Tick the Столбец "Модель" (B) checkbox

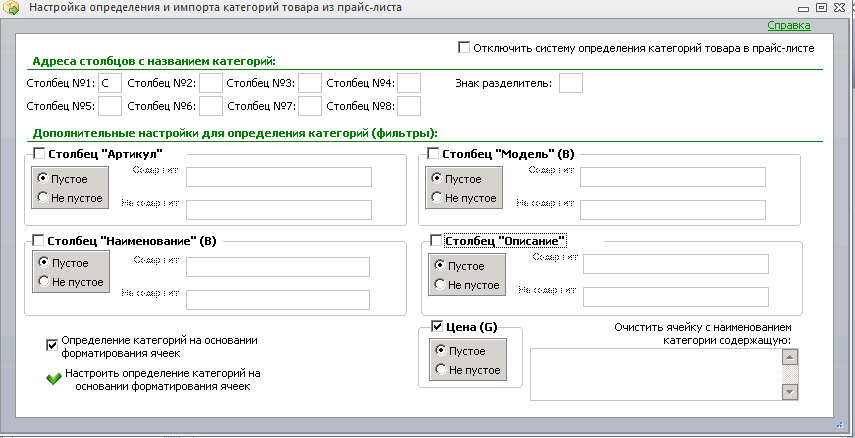[432, 154]
